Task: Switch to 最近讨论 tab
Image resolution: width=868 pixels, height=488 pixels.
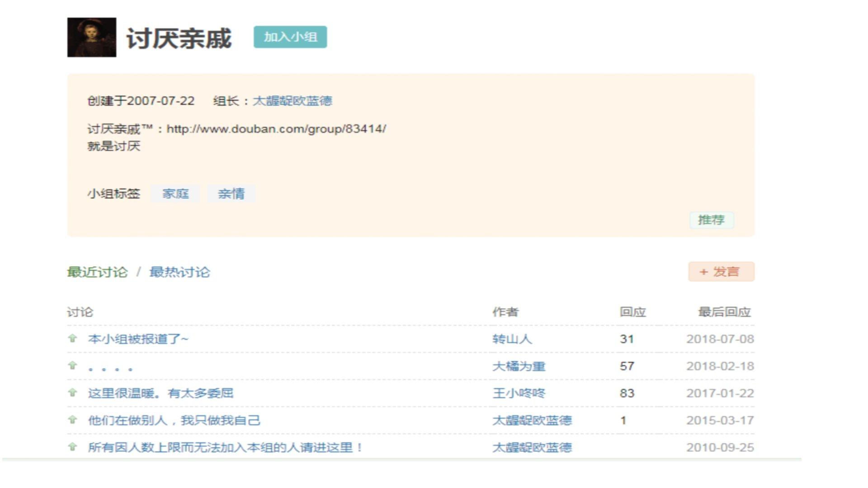Action: (x=98, y=272)
